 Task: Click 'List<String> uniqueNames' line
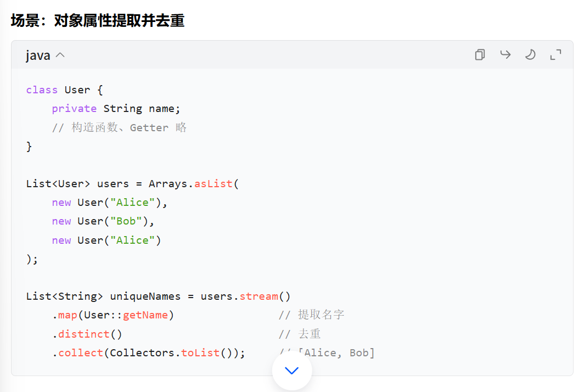158,296
